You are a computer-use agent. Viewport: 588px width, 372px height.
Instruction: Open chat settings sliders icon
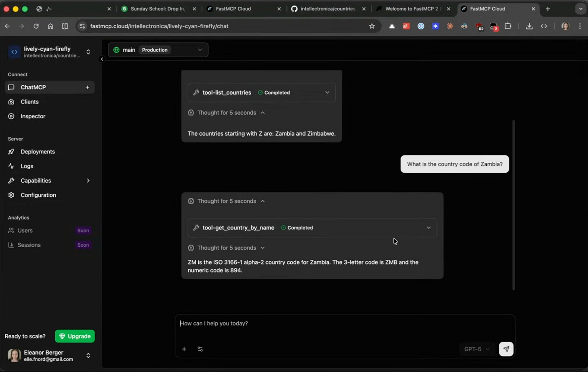pos(200,349)
